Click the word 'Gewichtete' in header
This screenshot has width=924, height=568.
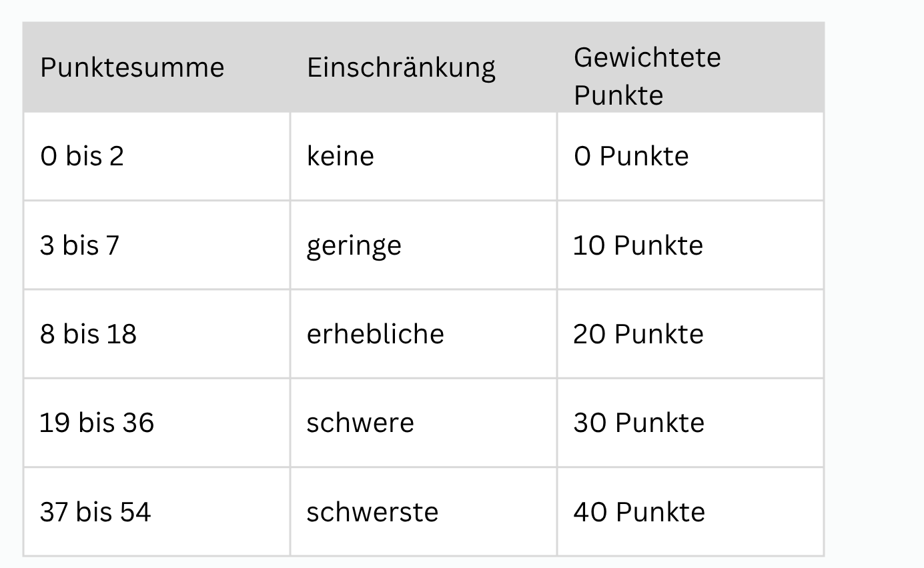tap(647, 57)
